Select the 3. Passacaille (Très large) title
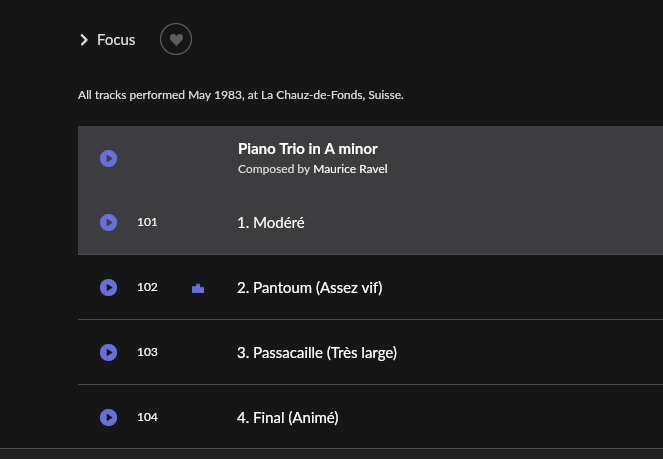663x459 pixels. point(317,353)
